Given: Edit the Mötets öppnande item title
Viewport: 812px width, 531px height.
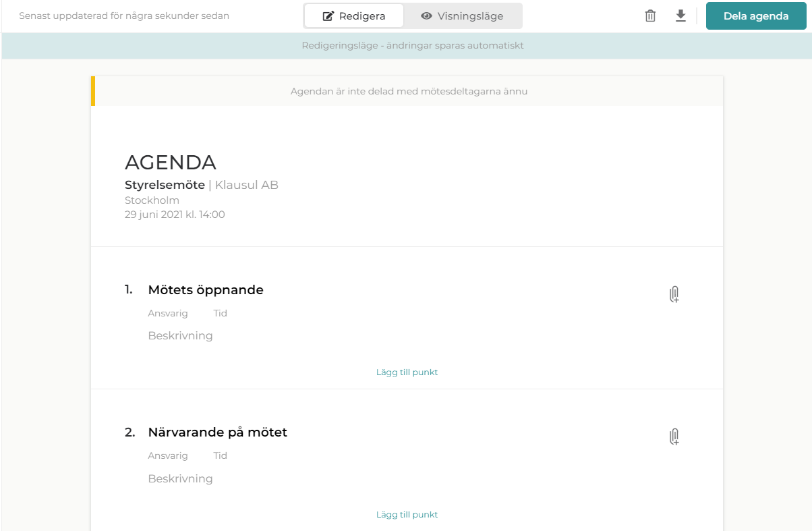Looking at the screenshot, I should (206, 290).
